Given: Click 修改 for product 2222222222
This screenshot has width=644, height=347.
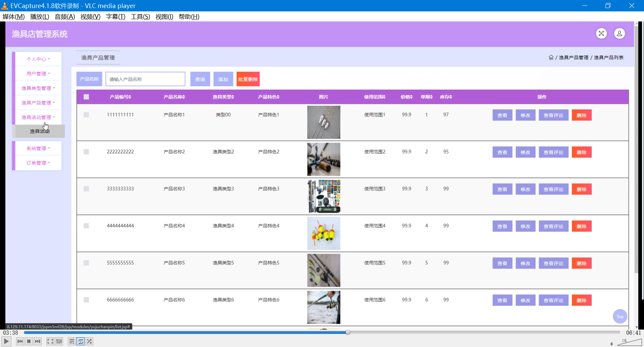Looking at the screenshot, I should coord(526,152).
